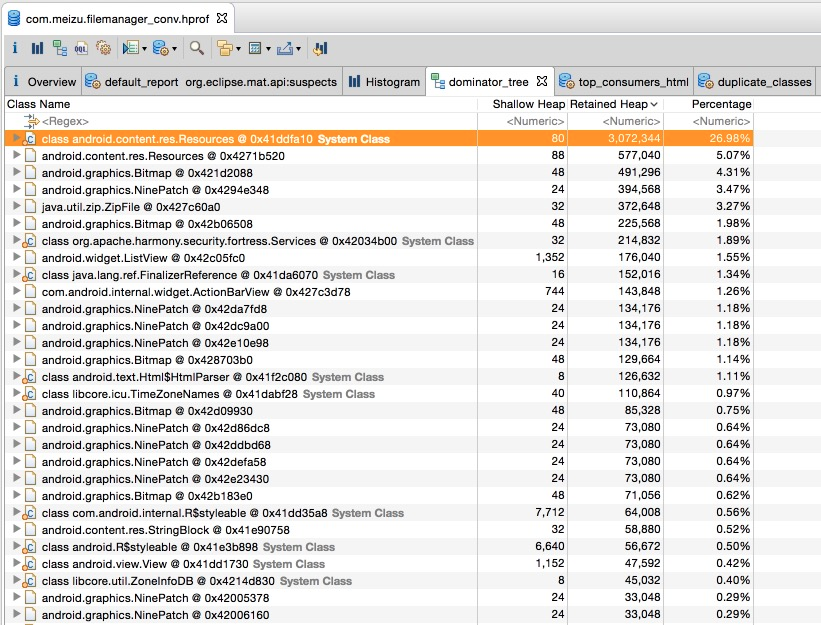The width and height of the screenshot is (821, 625).
Task: Open the OQL query editor icon
Action: click(81, 48)
